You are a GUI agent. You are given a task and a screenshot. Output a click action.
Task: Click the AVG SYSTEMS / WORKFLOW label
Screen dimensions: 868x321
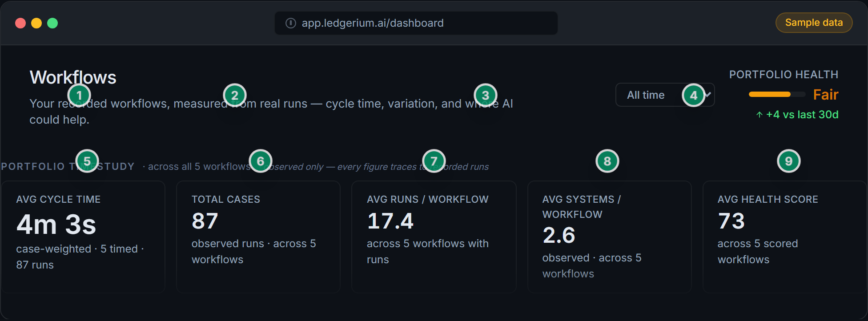(x=582, y=207)
